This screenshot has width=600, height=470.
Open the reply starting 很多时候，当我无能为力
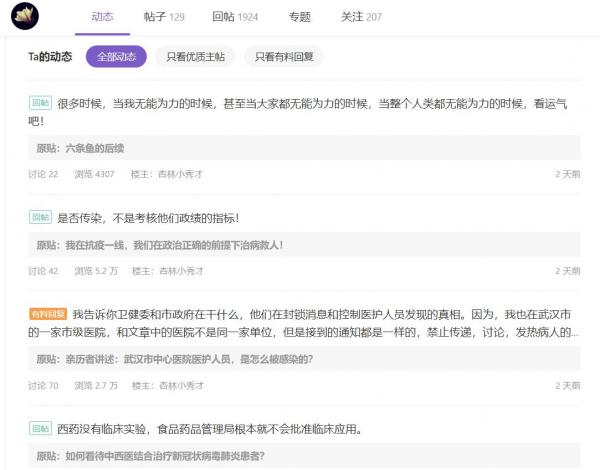[x=298, y=112]
